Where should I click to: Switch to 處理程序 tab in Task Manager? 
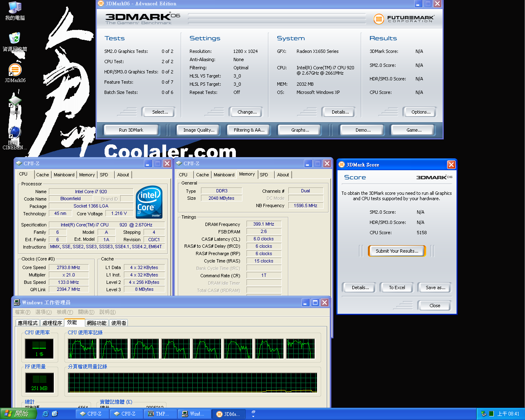[x=52, y=323]
